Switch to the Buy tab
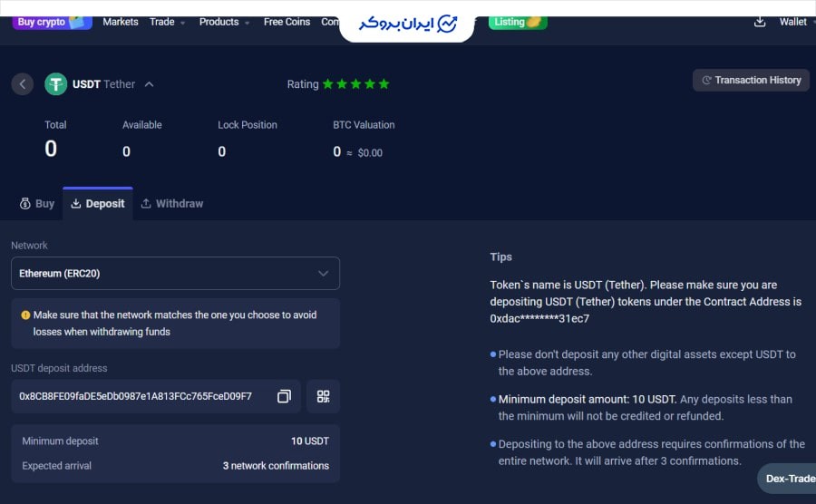 click(37, 204)
